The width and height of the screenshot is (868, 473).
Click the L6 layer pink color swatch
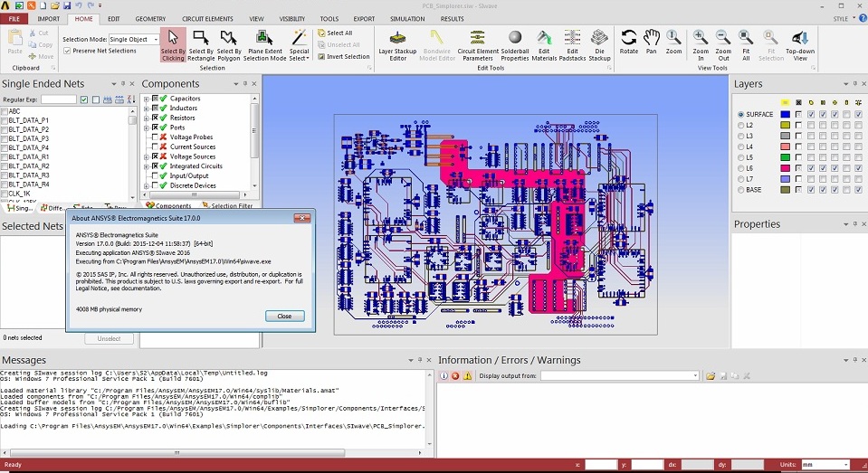click(785, 168)
